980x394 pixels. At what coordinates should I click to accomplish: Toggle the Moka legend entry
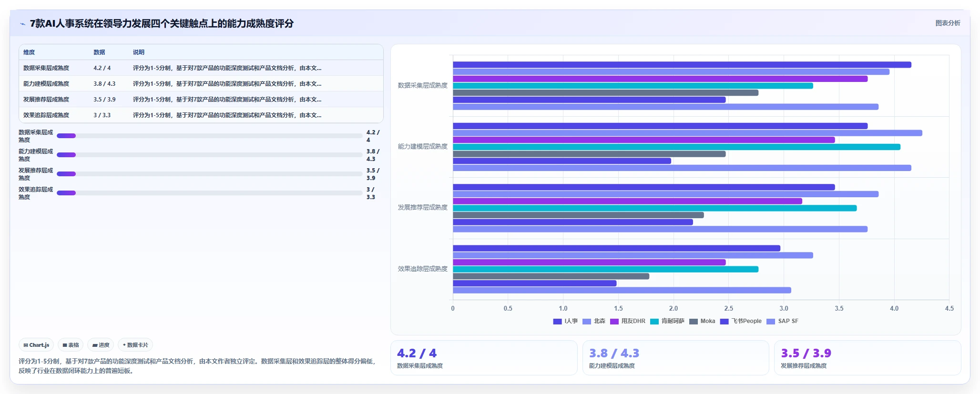[x=702, y=321]
